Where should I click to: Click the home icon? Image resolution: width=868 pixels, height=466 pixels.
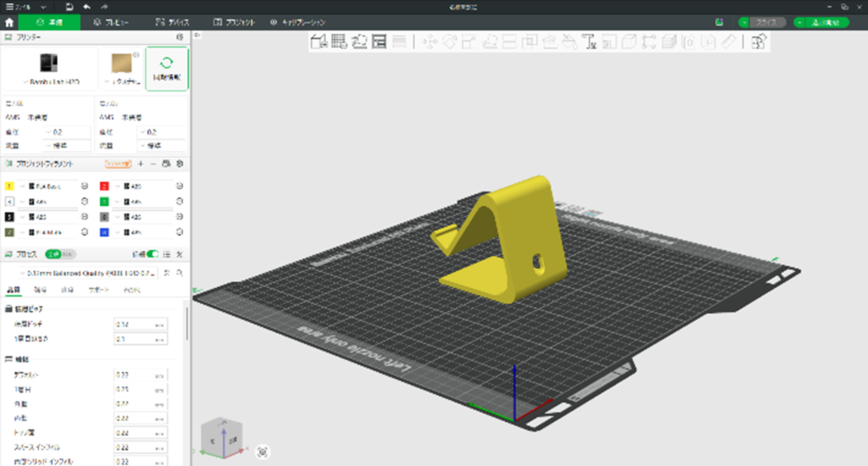[9, 23]
